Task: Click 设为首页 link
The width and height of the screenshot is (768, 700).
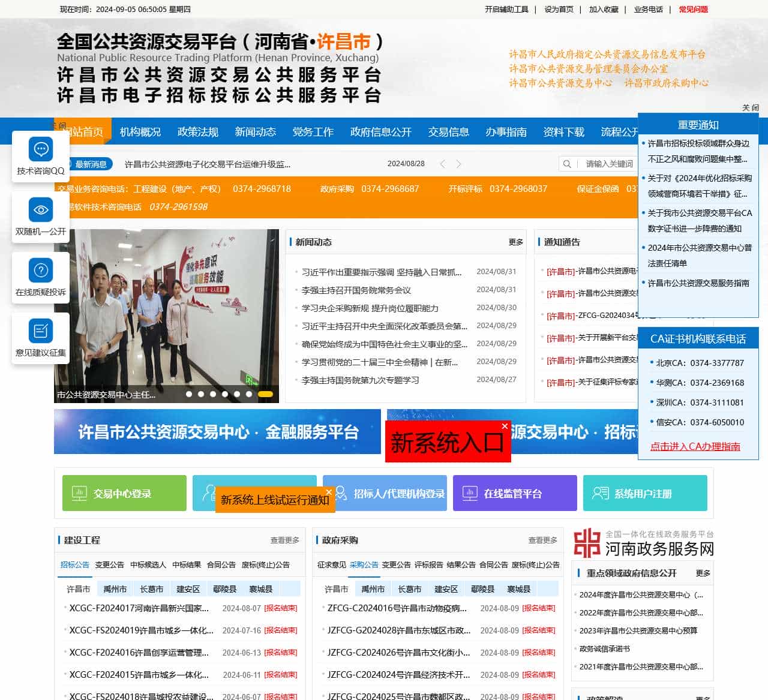Action: point(559,9)
